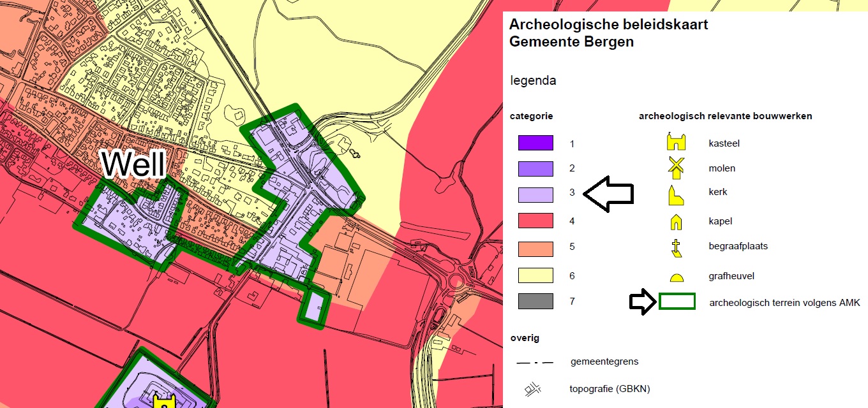Click the 'overig' heading
Image resolution: width=868 pixels, height=408 pixels.
click(524, 338)
